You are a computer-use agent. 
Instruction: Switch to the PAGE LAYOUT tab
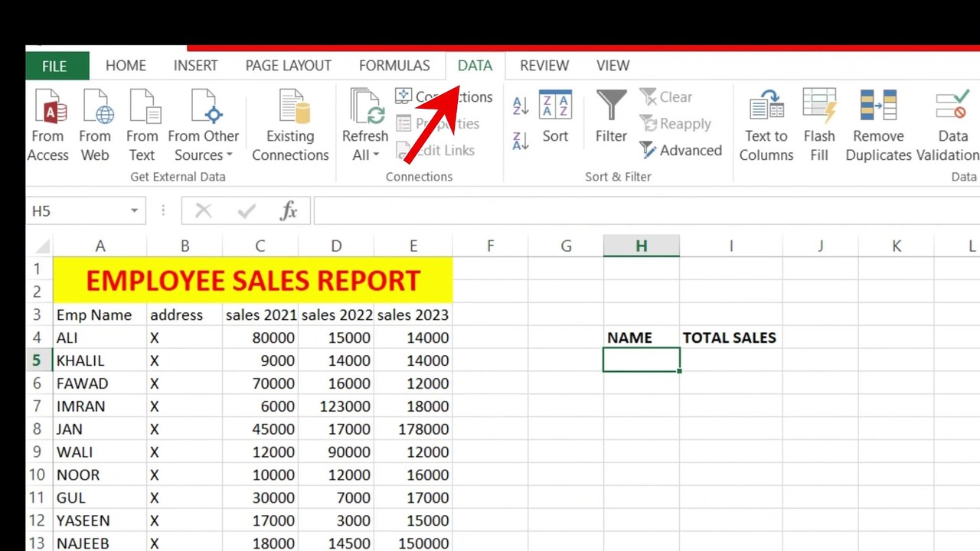tap(289, 66)
